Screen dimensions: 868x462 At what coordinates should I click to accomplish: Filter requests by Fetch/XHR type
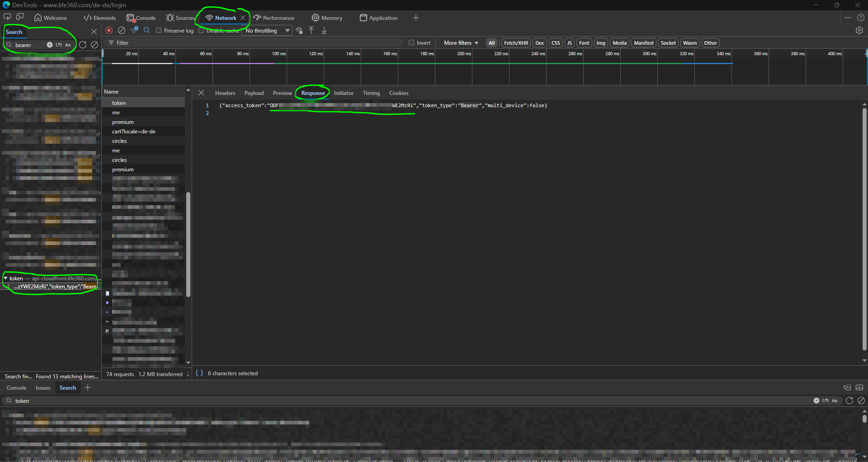click(x=516, y=43)
